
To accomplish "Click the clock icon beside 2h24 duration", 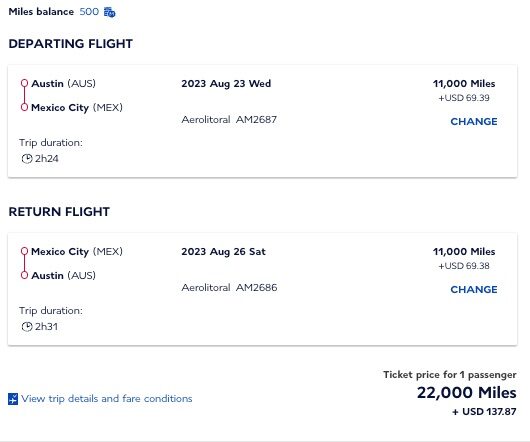I will (27, 158).
